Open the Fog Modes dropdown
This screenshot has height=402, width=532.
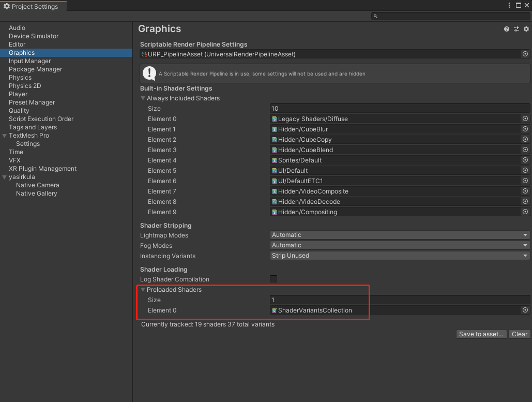click(400, 245)
